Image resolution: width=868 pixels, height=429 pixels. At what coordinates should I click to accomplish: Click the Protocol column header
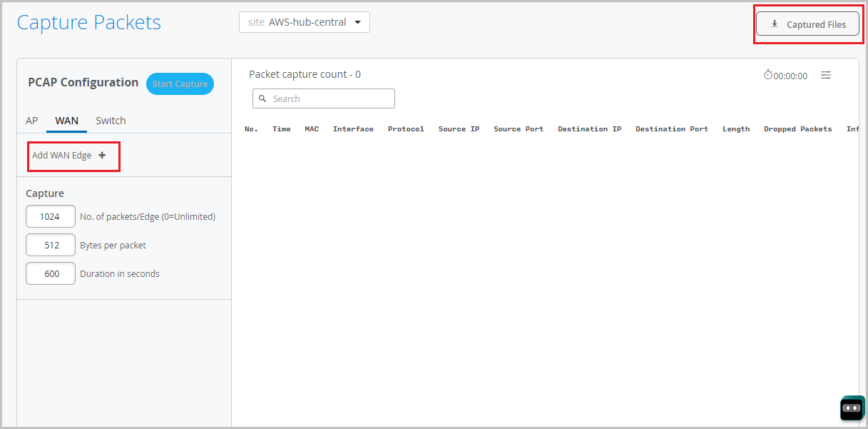(406, 129)
